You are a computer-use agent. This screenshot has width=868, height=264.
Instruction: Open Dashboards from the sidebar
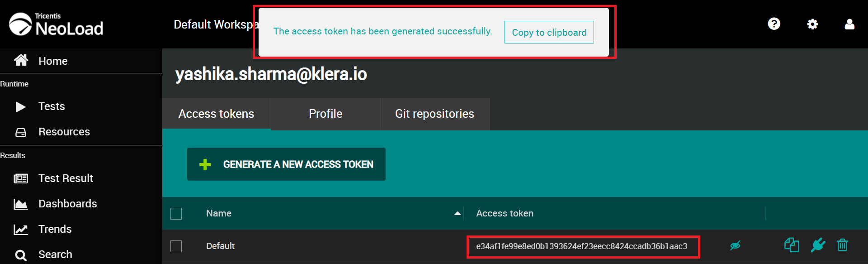pos(67,204)
